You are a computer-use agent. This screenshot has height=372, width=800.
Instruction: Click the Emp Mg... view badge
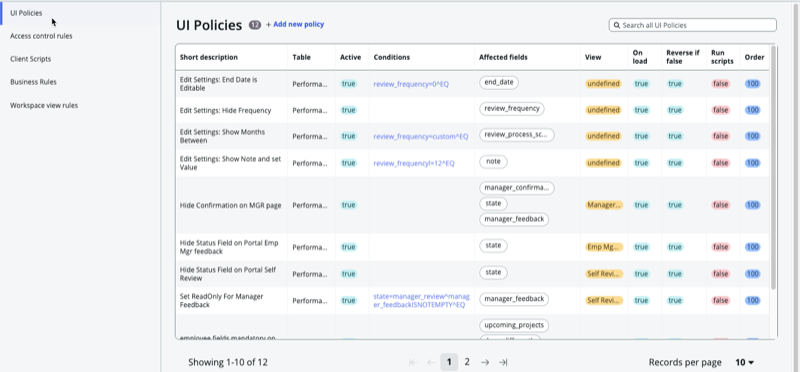coord(604,247)
